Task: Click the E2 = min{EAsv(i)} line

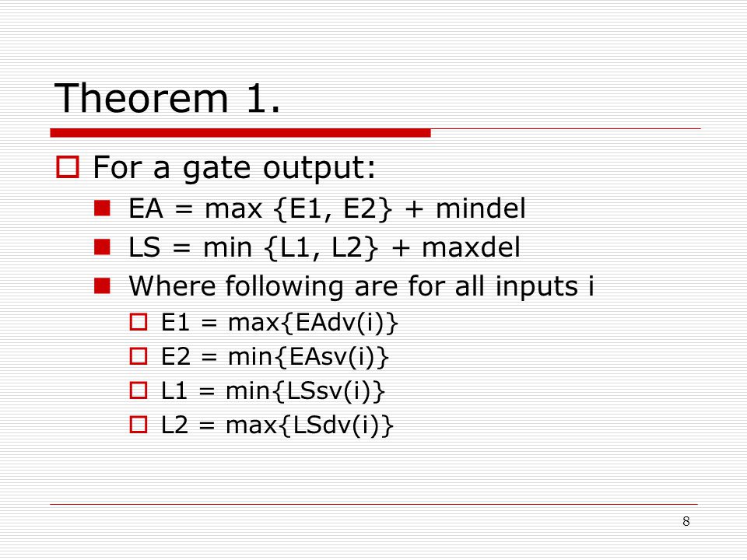Action: coord(275,357)
